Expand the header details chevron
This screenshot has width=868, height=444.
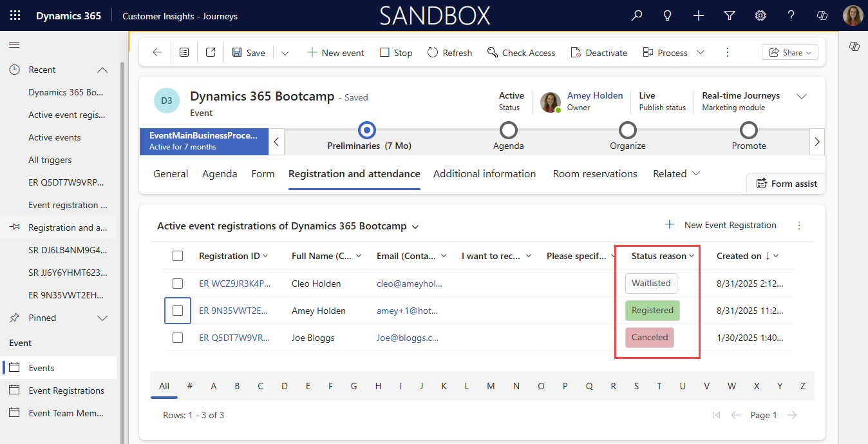(x=802, y=97)
